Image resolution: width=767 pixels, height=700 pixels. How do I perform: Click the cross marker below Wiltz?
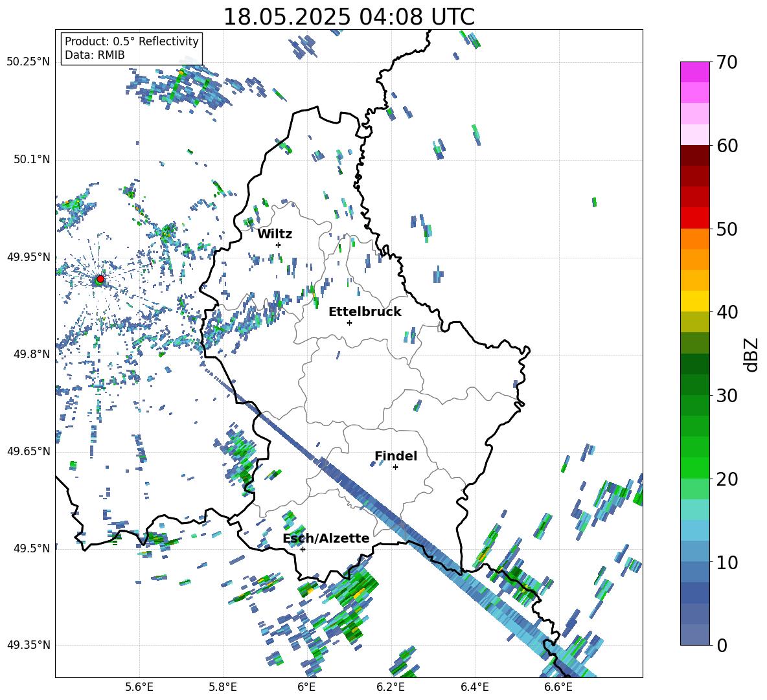click(279, 245)
